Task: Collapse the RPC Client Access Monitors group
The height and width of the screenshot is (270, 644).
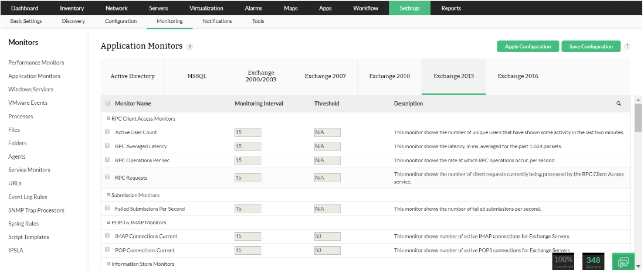Action: tap(109, 118)
